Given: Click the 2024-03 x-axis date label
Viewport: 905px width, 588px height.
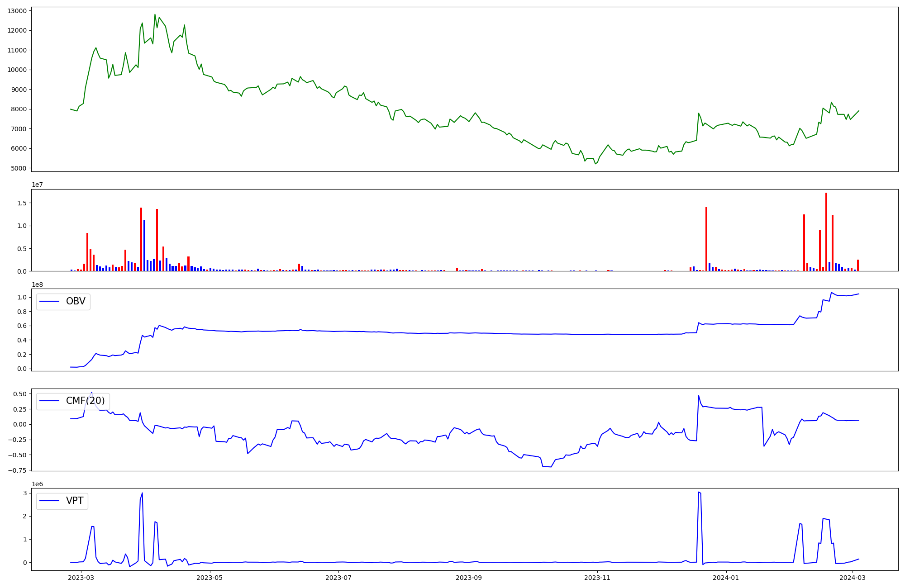Looking at the screenshot, I should click(x=853, y=578).
